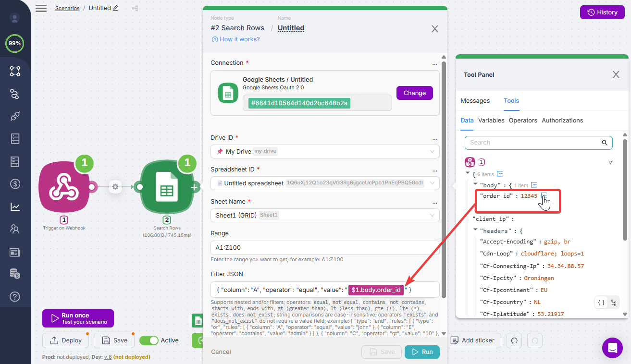Open the Sheet Name dropdown
Image resolution: width=631 pixels, height=364 pixels.
point(325,215)
